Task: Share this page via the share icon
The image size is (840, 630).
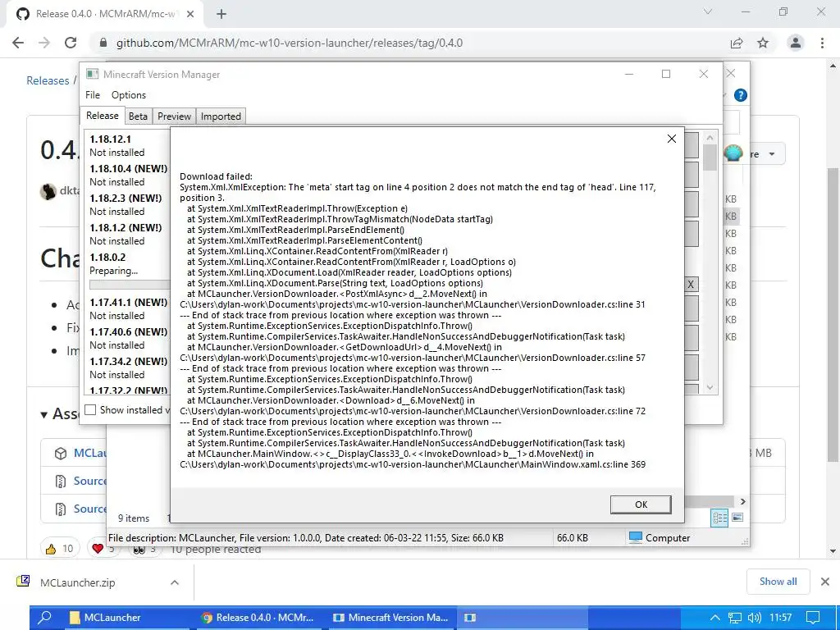Action: coord(737,43)
